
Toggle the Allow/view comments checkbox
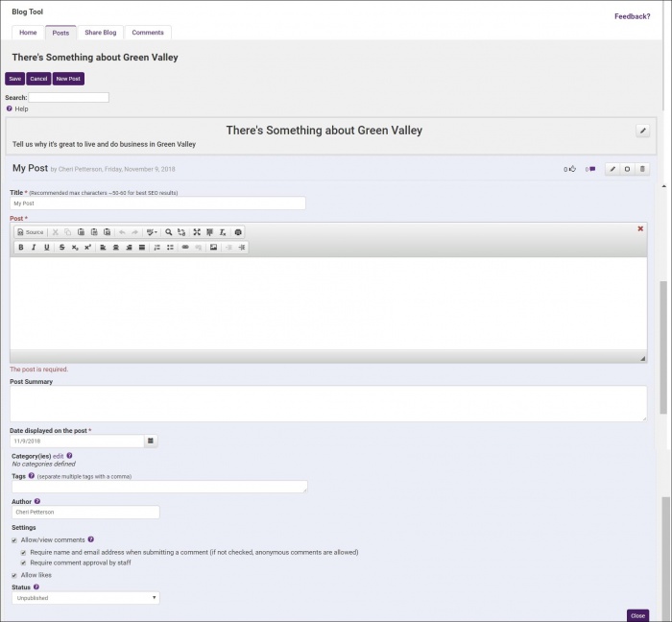pos(14,540)
